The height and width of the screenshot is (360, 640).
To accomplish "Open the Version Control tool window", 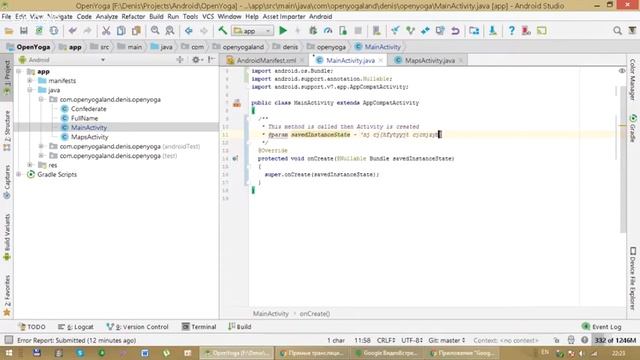I will click(x=137, y=327).
